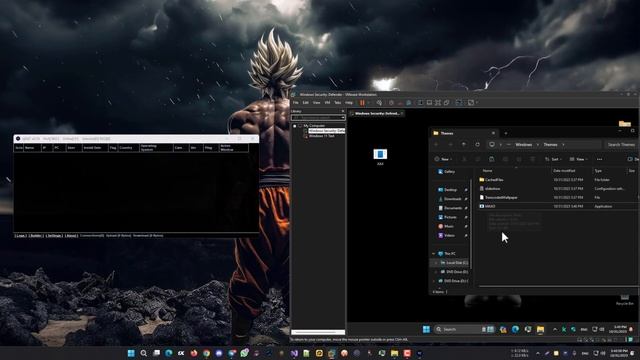
Task: Open Microsoft Edge on guest VM taskbar
Action: coord(516,329)
